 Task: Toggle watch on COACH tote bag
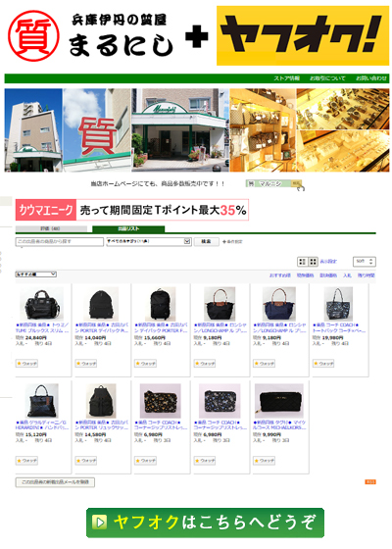tap(323, 364)
